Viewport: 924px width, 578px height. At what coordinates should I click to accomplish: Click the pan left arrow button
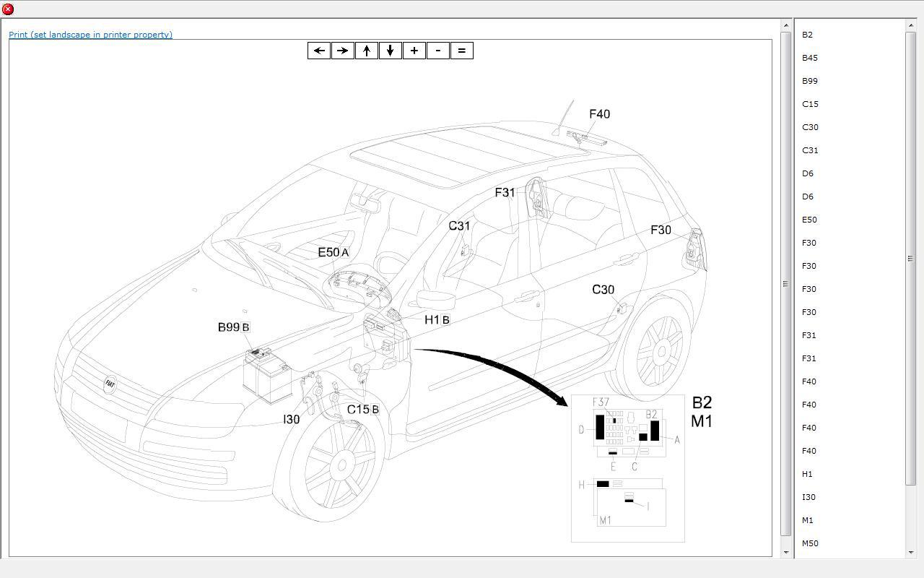click(319, 51)
